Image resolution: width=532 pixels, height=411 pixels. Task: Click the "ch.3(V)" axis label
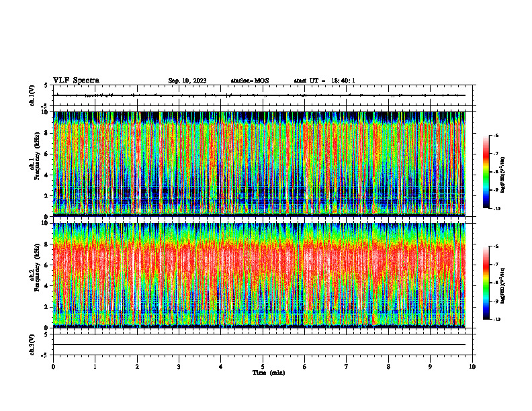pyautogui.click(x=32, y=345)
